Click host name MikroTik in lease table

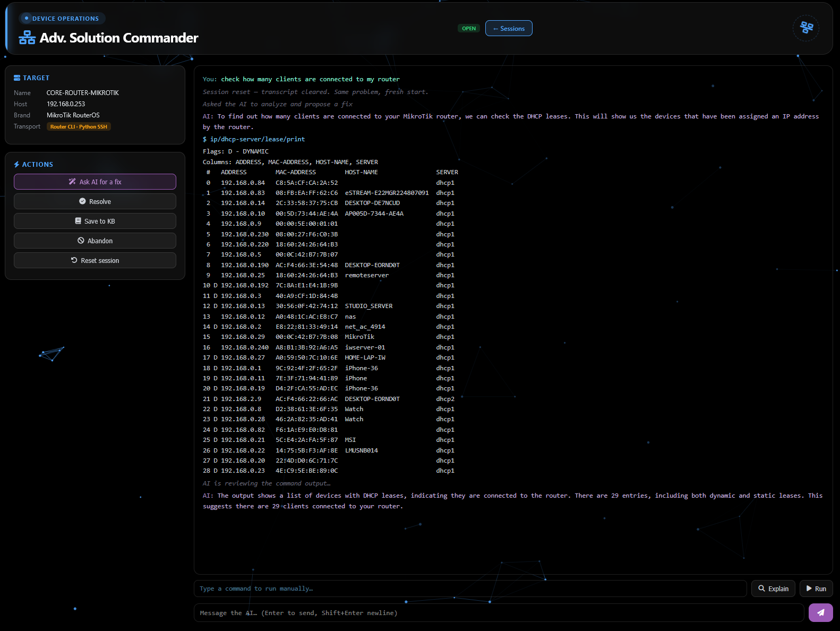coord(359,337)
